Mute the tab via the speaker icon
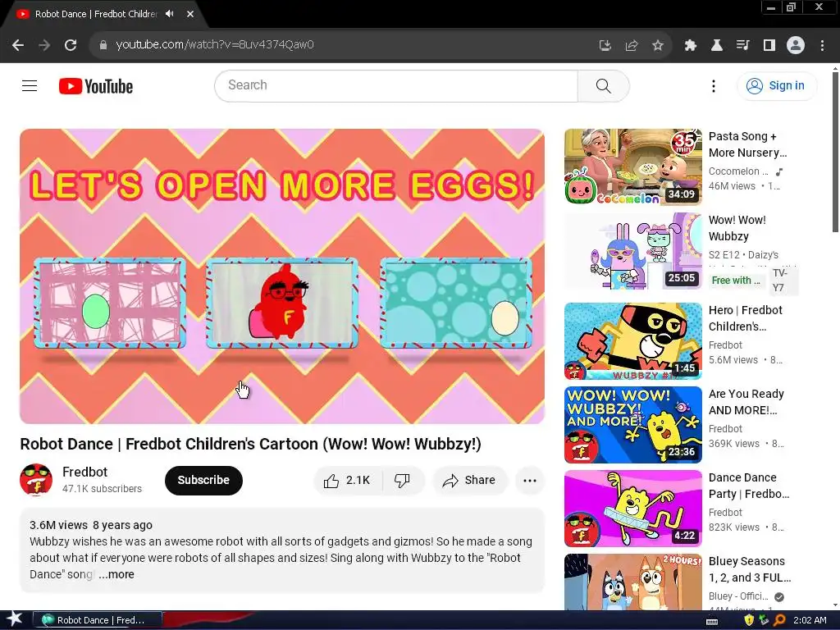840x630 pixels. pos(170,14)
